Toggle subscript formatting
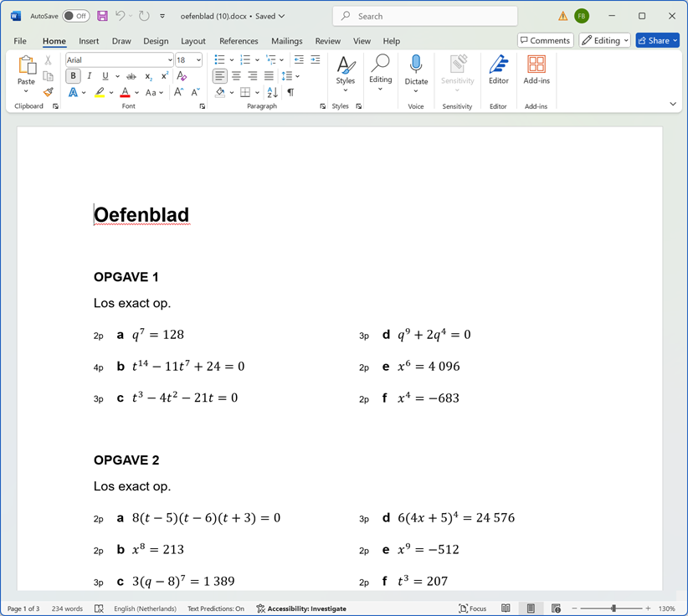The image size is (688, 616). (x=149, y=76)
